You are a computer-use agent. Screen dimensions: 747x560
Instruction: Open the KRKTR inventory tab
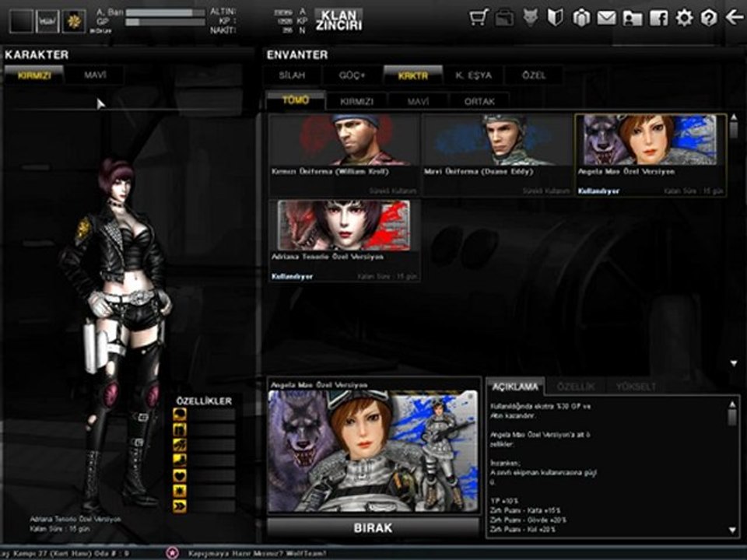point(413,75)
